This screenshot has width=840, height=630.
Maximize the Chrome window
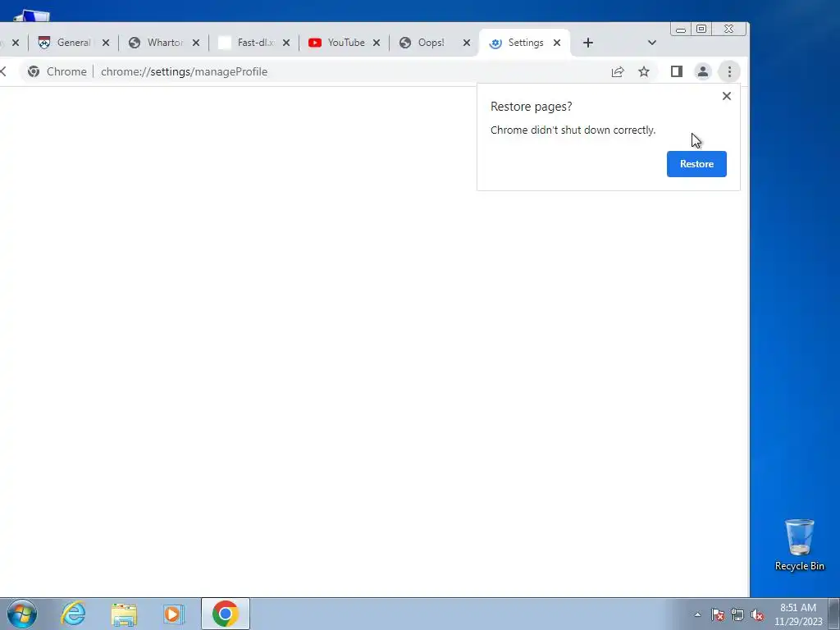701,30
